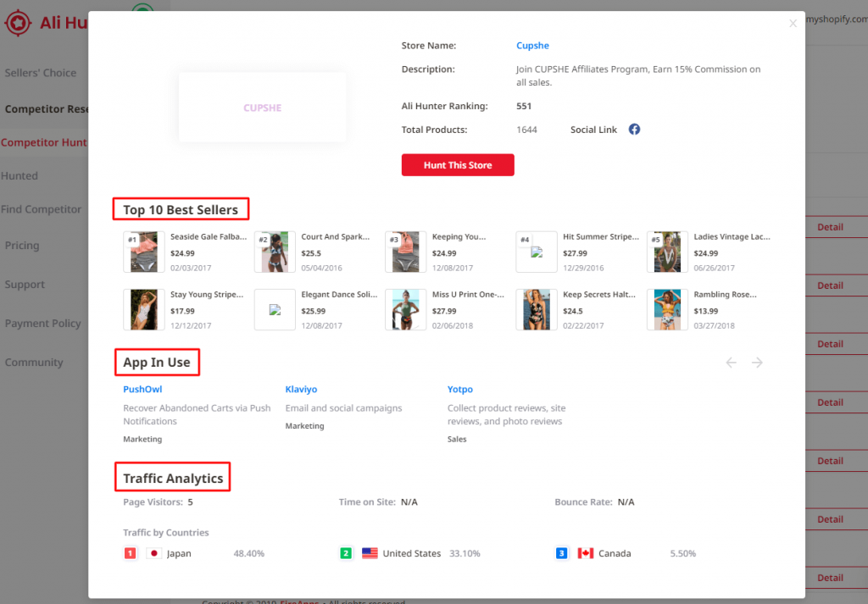Click the Japan 48.40% traffic share
868x604 pixels.
coord(249,554)
